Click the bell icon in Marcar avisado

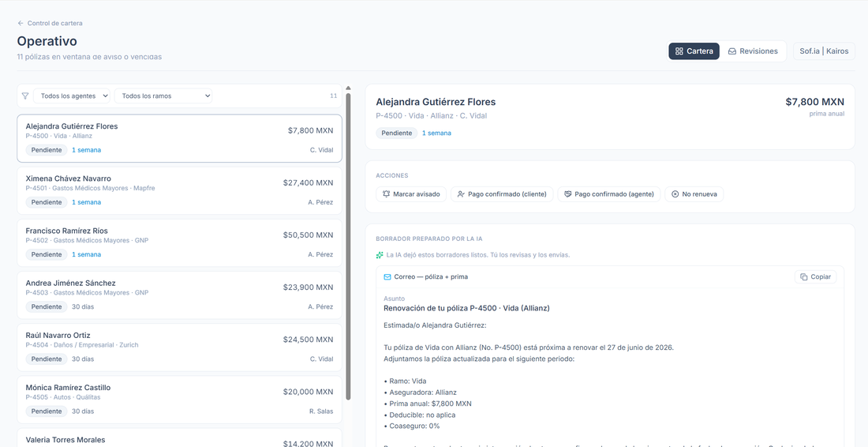click(386, 194)
